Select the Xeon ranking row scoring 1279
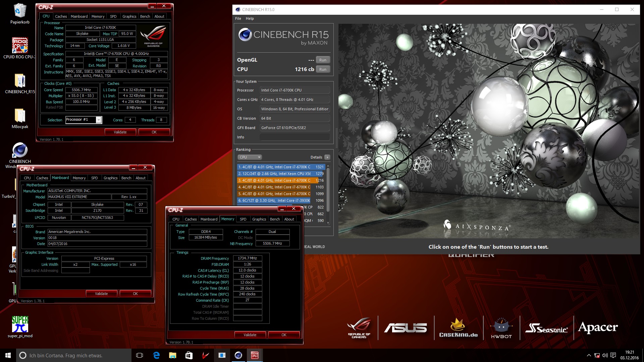 pos(281,174)
